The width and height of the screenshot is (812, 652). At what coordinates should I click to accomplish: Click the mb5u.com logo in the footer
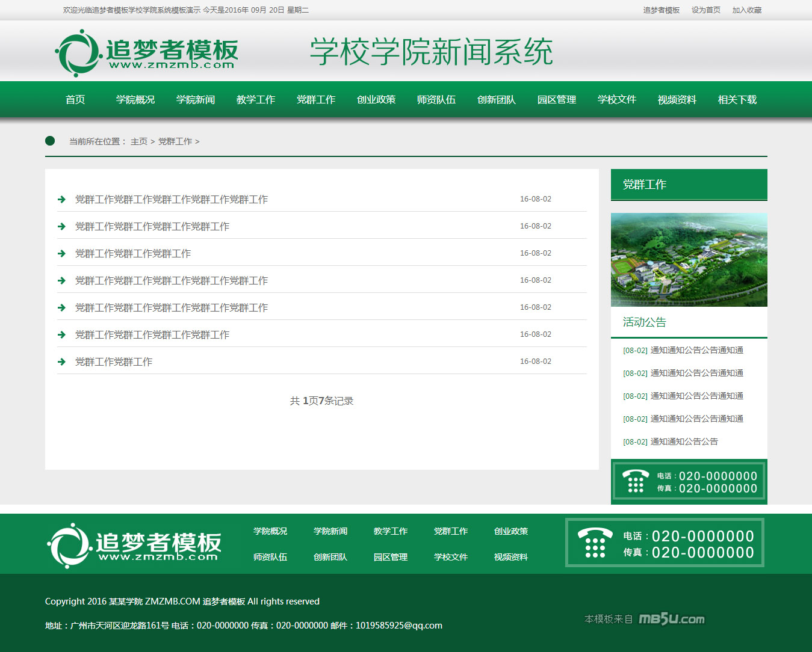(671, 619)
